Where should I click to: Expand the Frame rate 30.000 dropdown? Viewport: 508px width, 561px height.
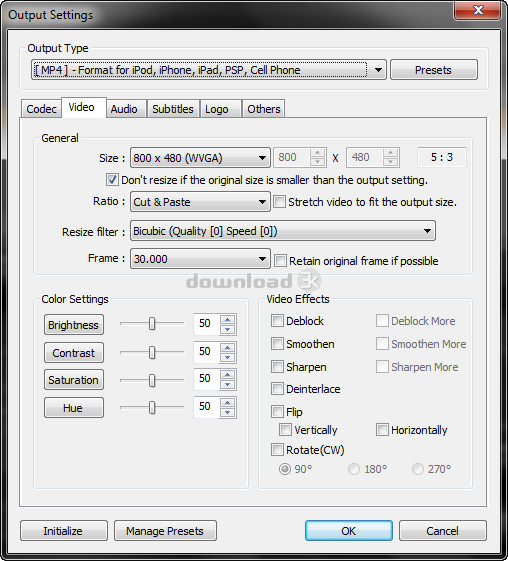point(200,258)
